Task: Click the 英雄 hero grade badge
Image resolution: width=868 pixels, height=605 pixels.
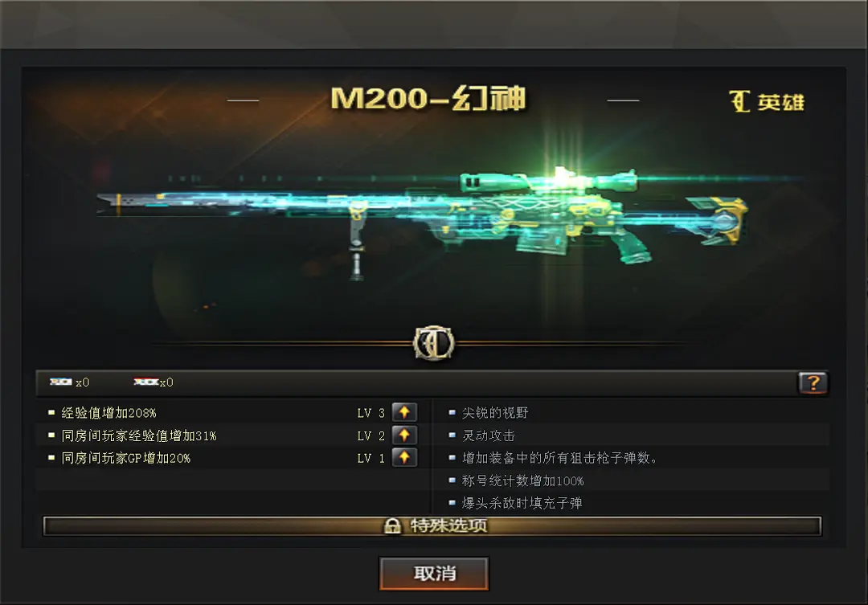Action: click(x=767, y=102)
